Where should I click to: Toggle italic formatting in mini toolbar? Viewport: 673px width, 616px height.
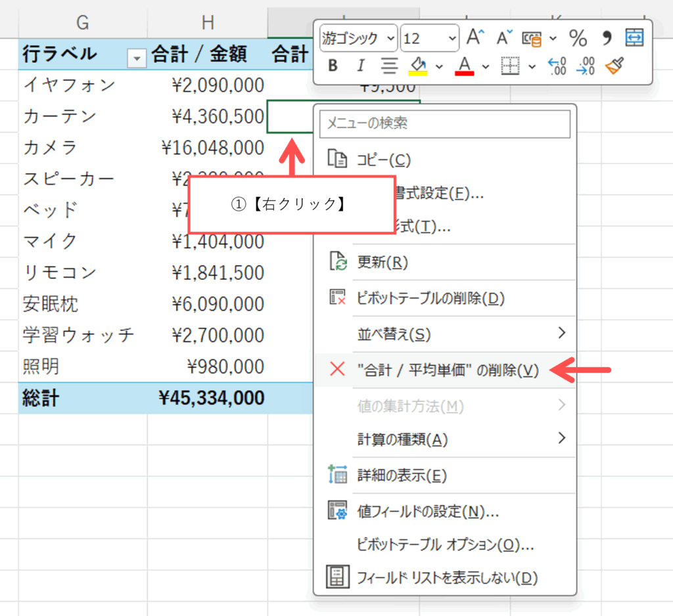tap(360, 66)
